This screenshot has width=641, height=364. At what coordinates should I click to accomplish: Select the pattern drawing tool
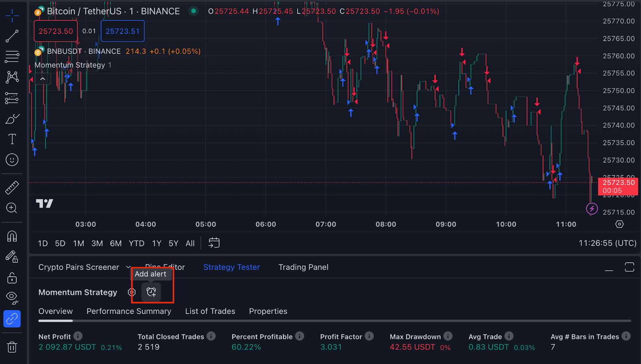12,77
